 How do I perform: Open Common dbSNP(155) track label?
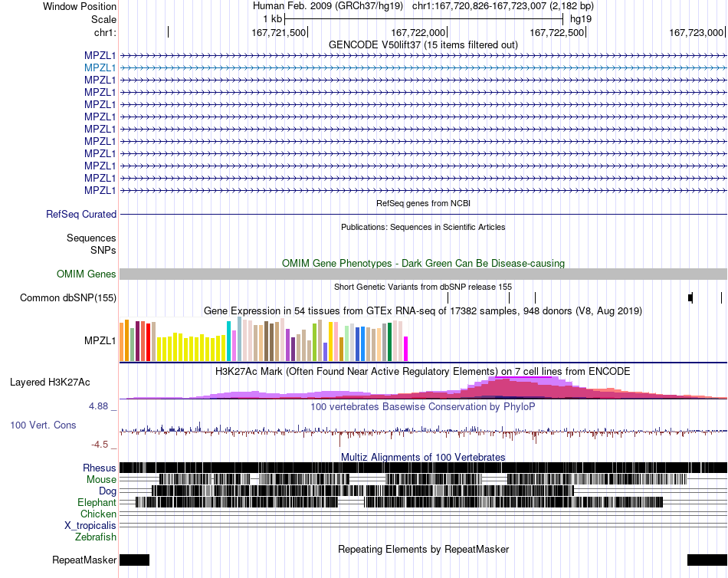click(67, 298)
